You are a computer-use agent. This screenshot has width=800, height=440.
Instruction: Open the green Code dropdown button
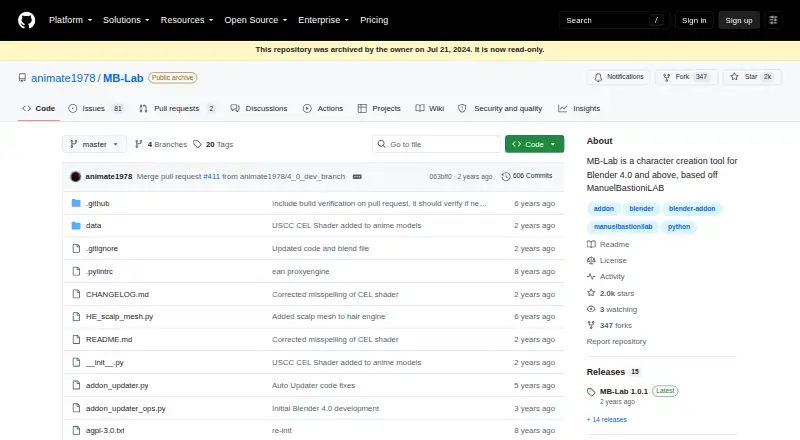[x=534, y=144]
